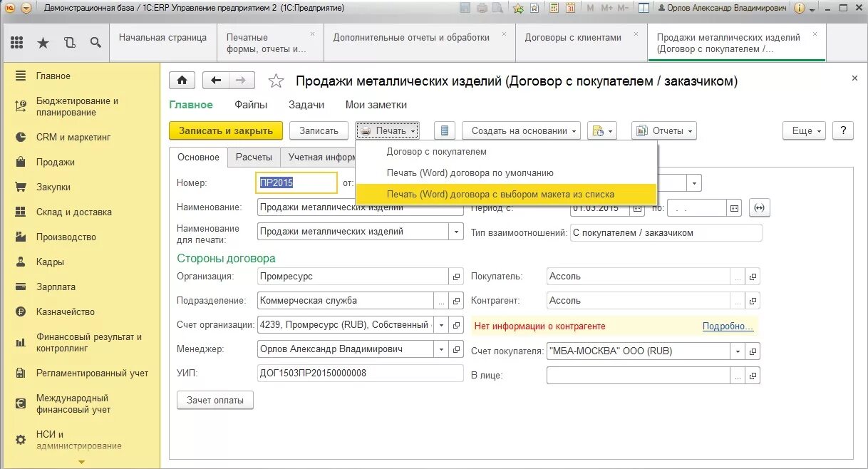Open the history icon in top panel
Image resolution: width=868 pixels, height=469 pixels.
[69, 43]
